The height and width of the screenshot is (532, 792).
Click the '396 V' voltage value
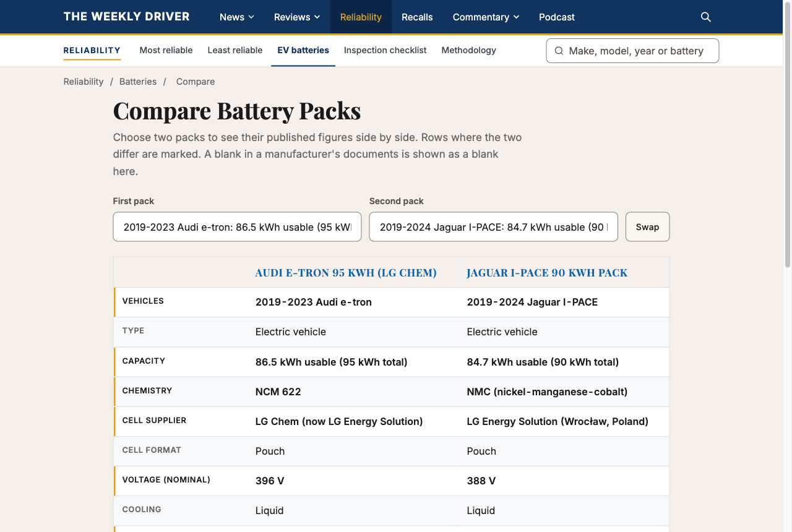pyautogui.click(x=270, y=481)
